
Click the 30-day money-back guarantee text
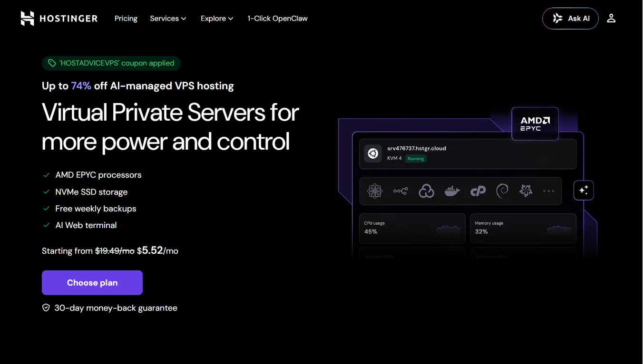(116, 308)
